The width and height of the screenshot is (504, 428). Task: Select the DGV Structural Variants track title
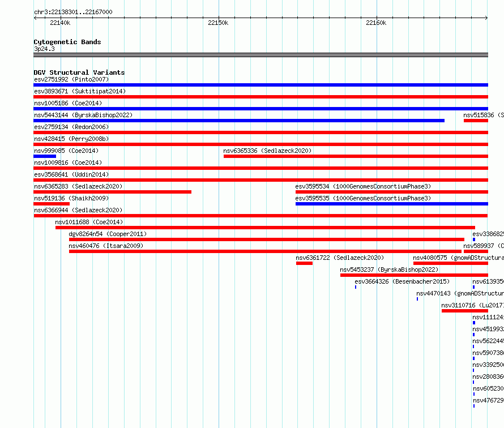pos(79,72)
